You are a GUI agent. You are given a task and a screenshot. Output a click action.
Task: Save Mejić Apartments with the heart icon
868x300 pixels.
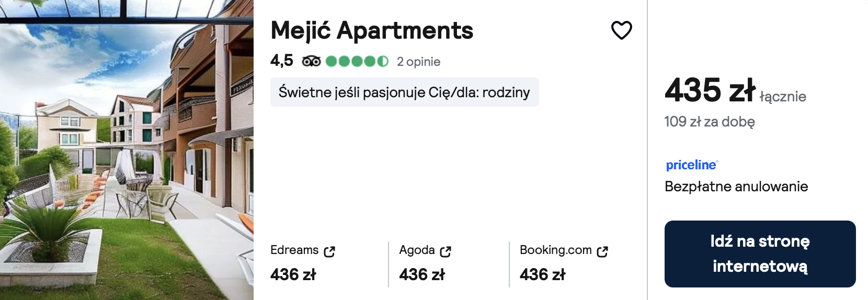621,30
